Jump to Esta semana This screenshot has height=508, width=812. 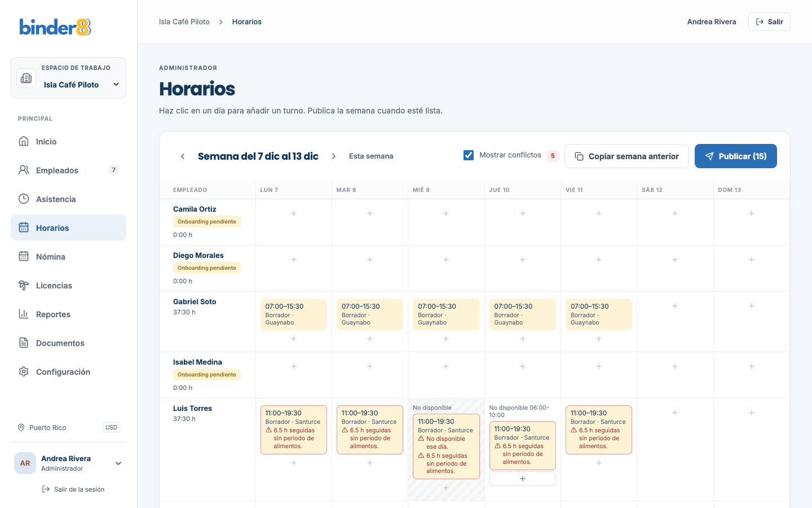(371, 156)
